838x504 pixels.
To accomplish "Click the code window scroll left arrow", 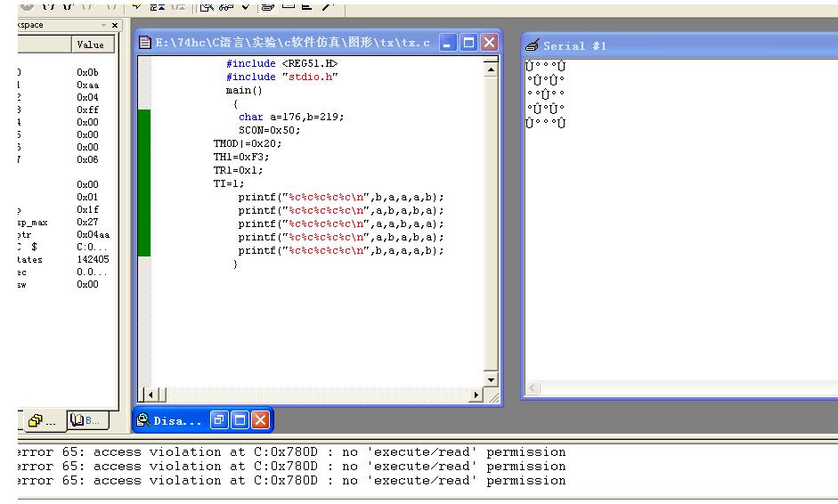I will [x=151, y=395].
